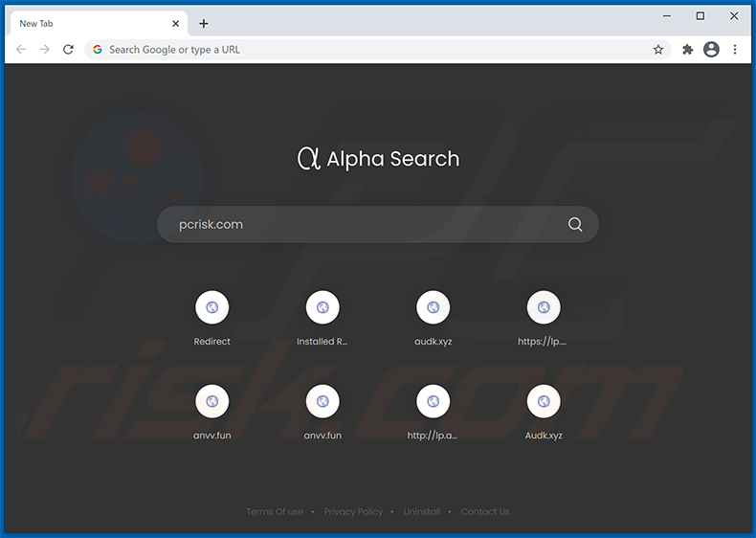Open the Contact Us link
This screenshot has height=538, width=756.
tap(485, 511)
